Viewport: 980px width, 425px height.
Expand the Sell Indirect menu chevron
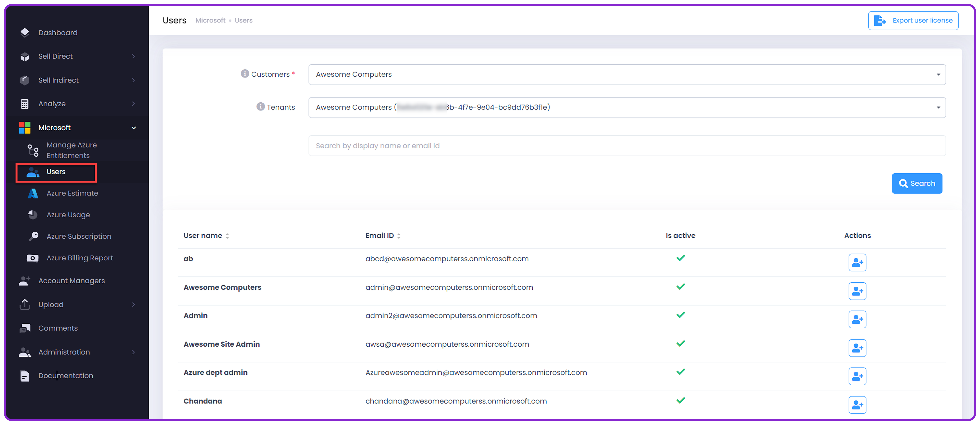tap(133, 80)
